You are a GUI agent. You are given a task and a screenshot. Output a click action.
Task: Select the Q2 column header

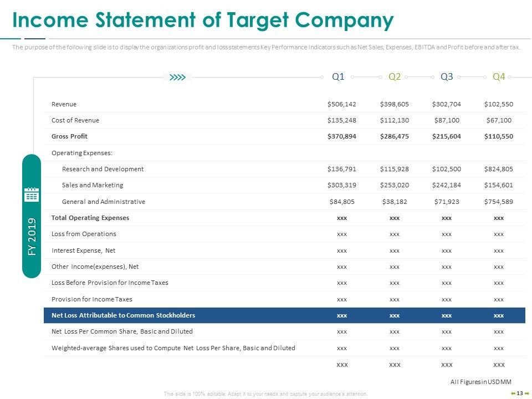click(x=395, y=77)
